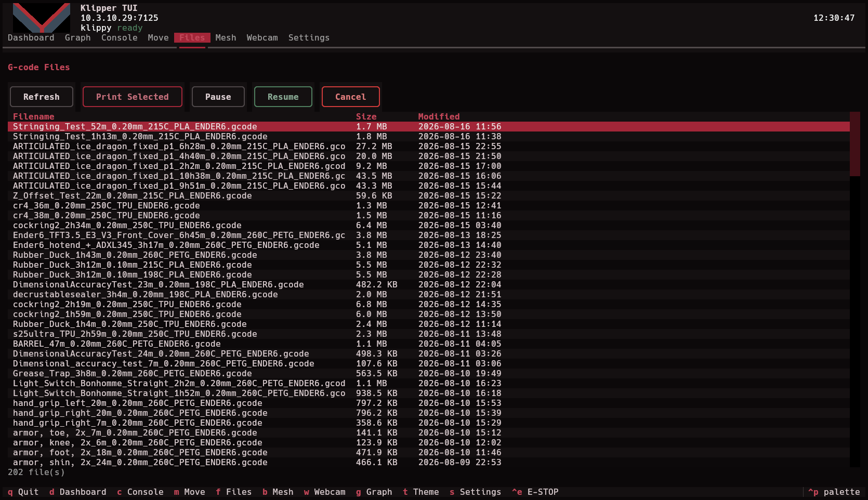The image size is (868, 500).
Task: Switch to the Dashboard tab
Action: [x=31, y=38]
